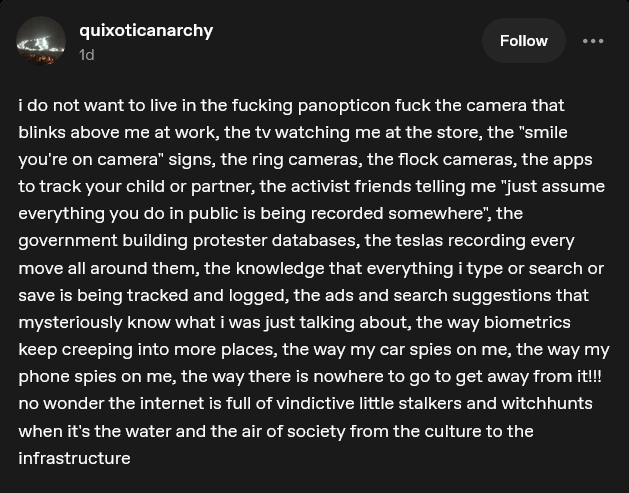Click the word "infrastructure" ending the post

pyautogui.click(x=74, y=458)
